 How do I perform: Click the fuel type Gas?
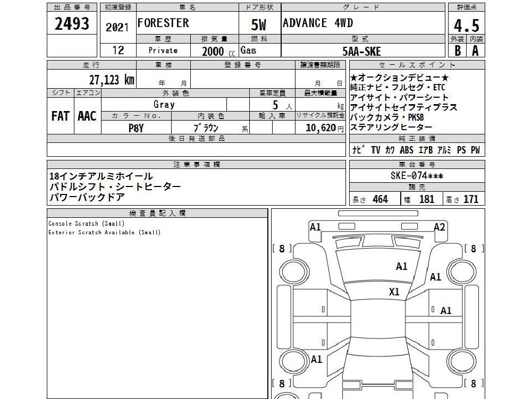tap(248, 50)
